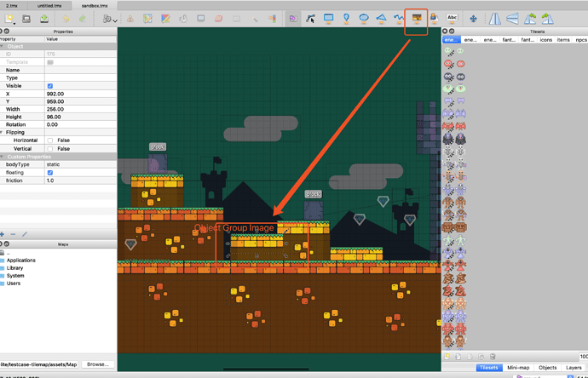The height and width of the screenshot is (378, 588).
Task: Click the Flip Vertically icon
Action: point(512,19)
